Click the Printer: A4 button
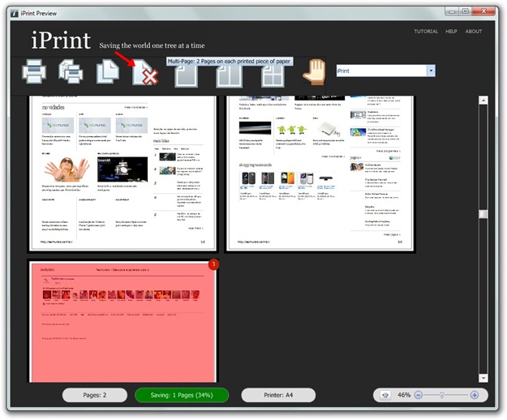The image size is (507, 420). pyautogui.click(x=278, y=395)
